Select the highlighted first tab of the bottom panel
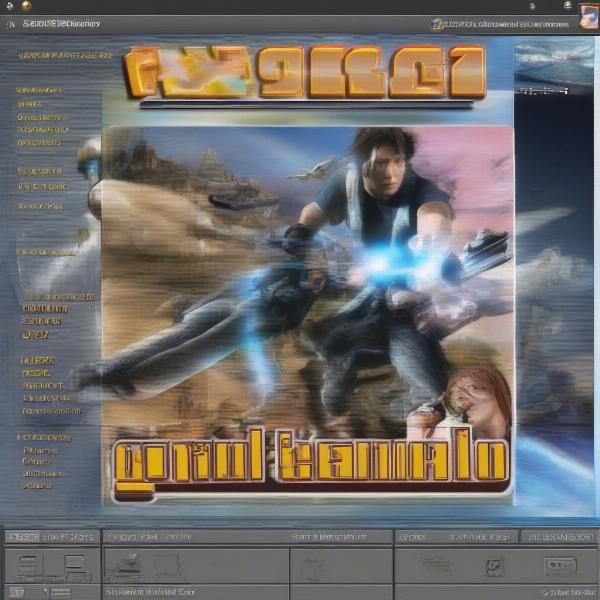600x600 pixels. pyautogui.click(x=24, y=537)
